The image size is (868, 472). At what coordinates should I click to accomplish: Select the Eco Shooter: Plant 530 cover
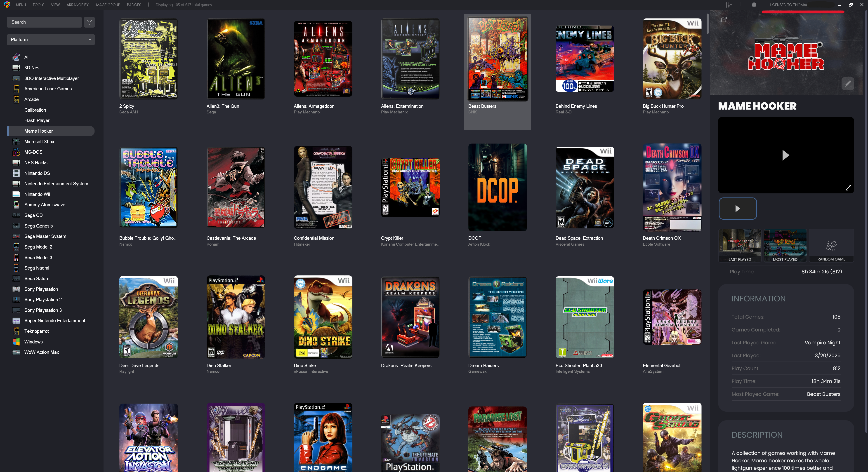[585, 317]
